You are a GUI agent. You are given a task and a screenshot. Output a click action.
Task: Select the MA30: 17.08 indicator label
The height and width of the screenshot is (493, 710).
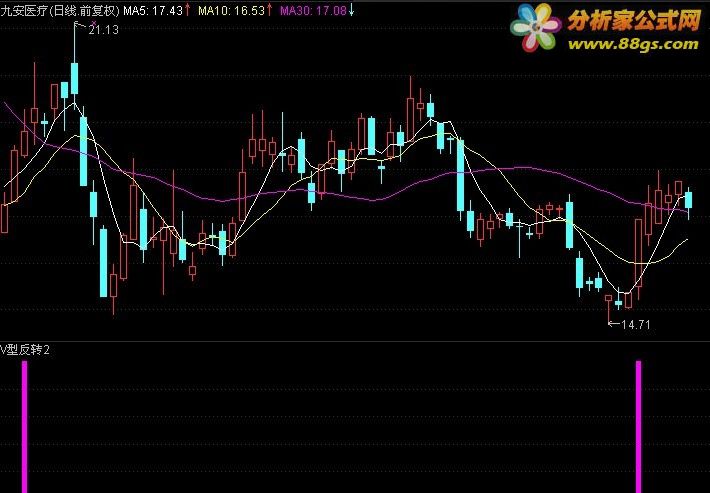click(x=317, y=10)
